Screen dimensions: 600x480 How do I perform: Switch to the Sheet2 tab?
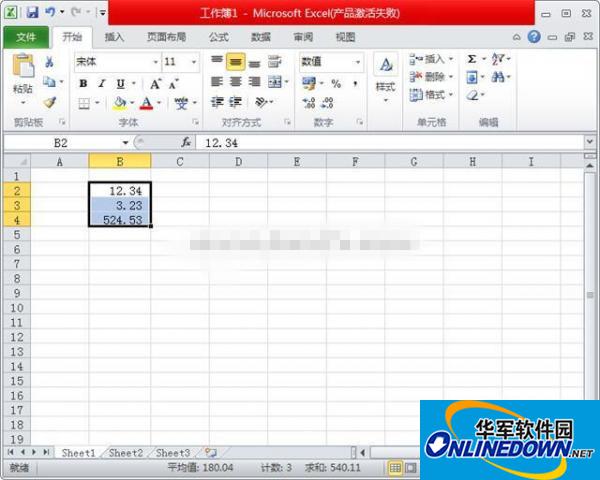[x=126, y=453]
